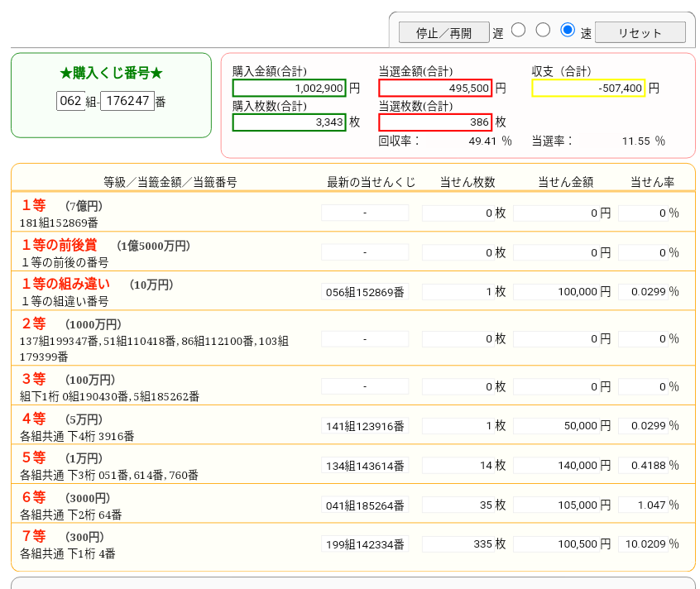
Task: Click the リセット button
Action: click(x=640, y=32)
